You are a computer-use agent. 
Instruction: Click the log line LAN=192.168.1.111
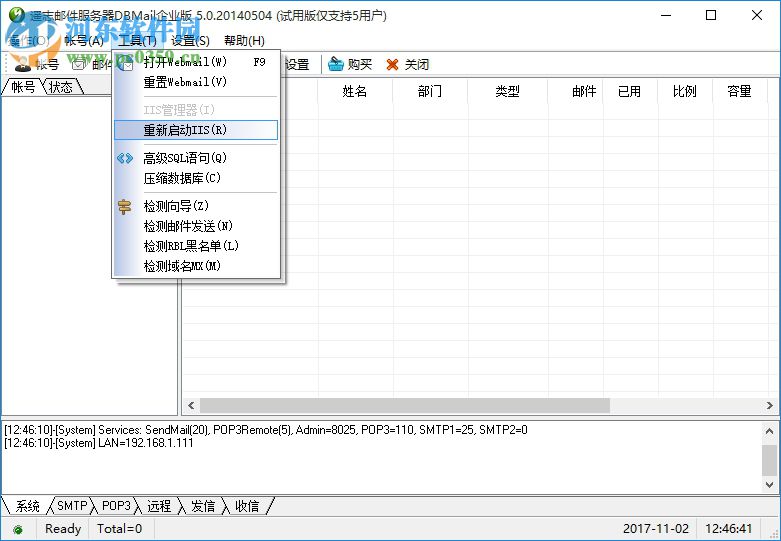tap(99, 443)
